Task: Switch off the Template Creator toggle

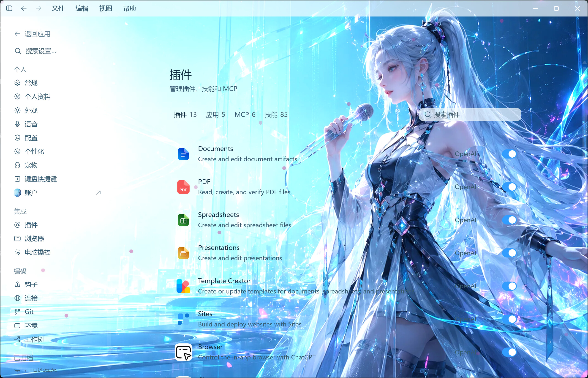Action: [x=509, y=286]
